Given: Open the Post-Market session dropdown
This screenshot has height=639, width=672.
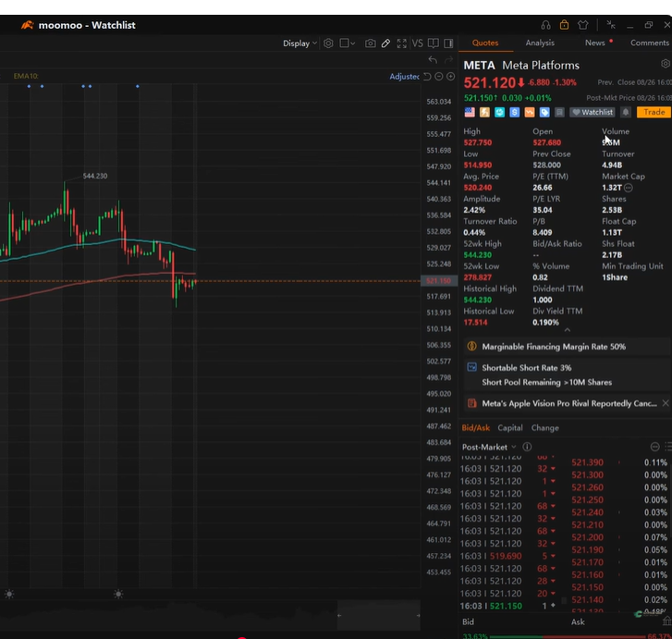Looking at the screenshot, I should click(489, 447).
